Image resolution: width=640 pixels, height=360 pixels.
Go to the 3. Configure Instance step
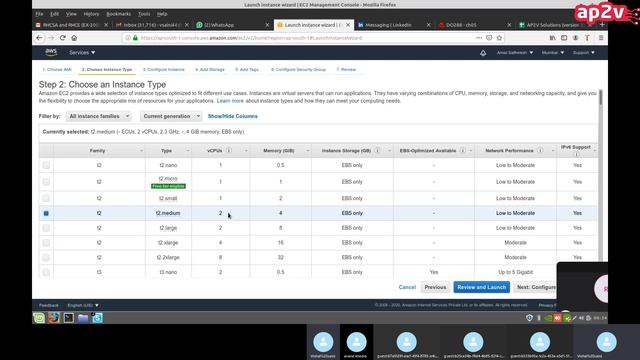point(164,70)
